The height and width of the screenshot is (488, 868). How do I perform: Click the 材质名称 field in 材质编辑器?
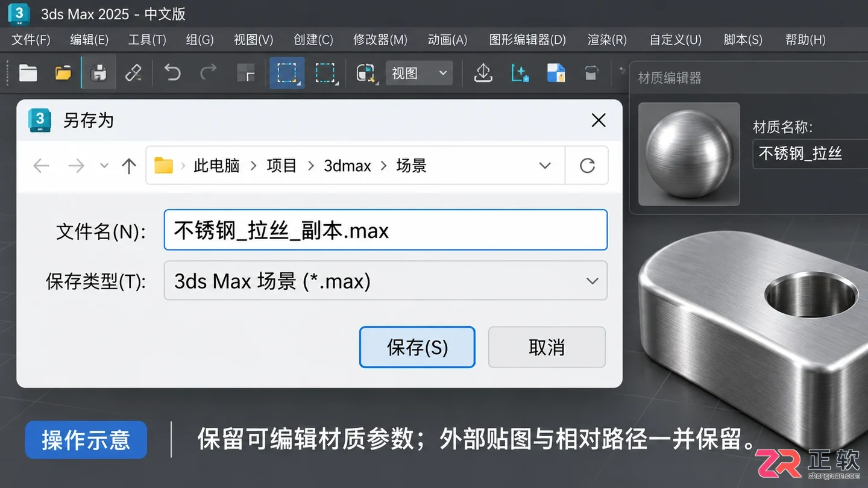coord(810,154)
